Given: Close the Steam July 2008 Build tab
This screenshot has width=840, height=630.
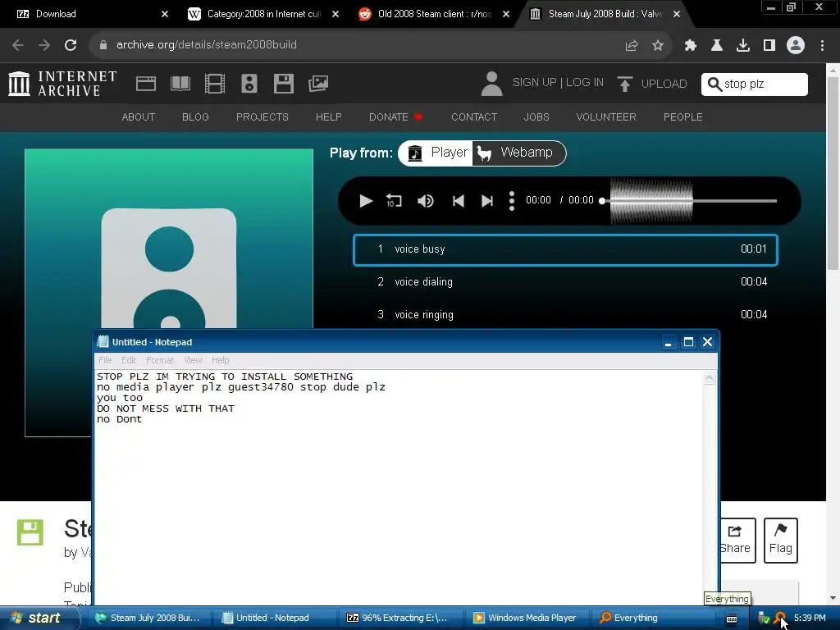Looking at the screenshot, I should pyautogui.click(x=677, y=14).
